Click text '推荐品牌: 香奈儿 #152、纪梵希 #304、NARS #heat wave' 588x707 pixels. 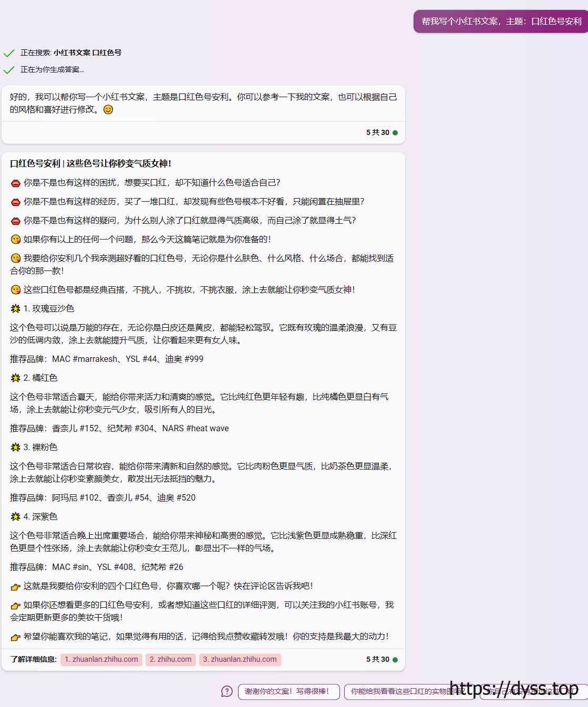(119, 428)
